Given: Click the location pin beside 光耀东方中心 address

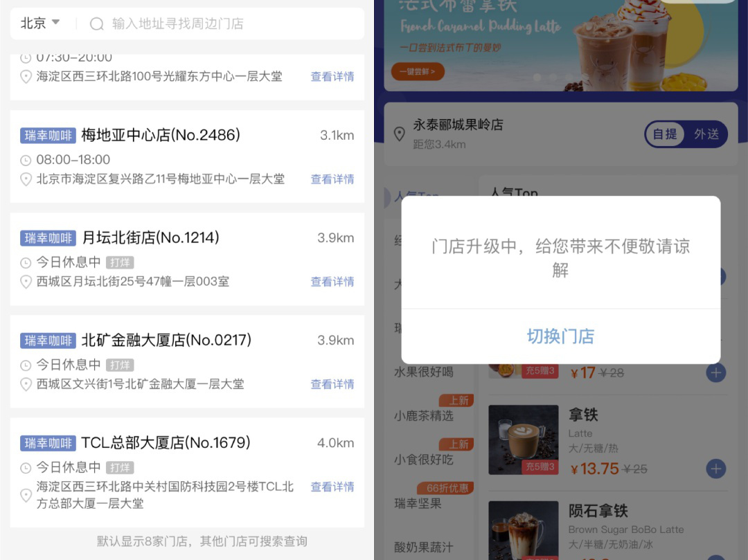Looking at the screenshot, I should point(26,76).
